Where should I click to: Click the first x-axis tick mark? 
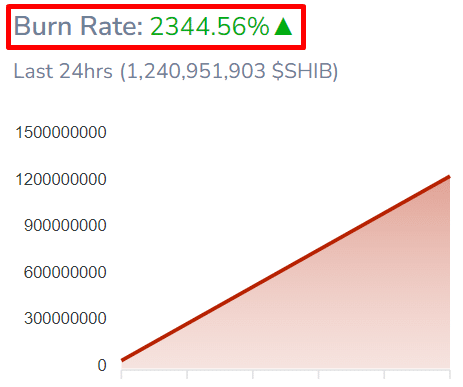[x=121, y=374]
